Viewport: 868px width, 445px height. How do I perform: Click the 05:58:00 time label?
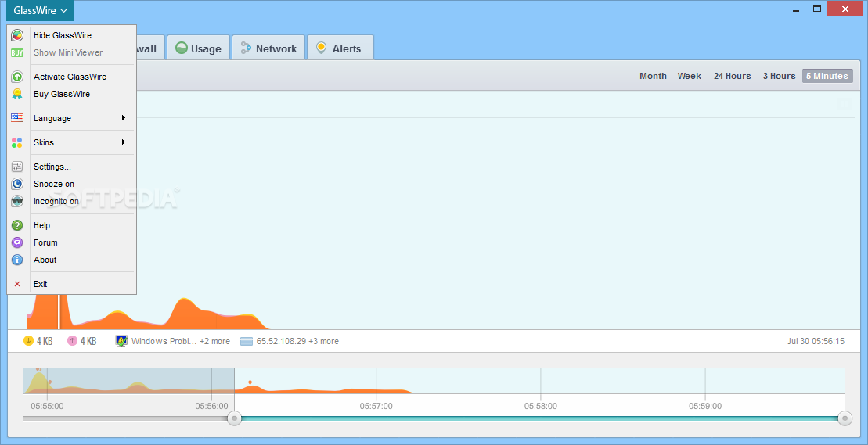click(541, 407)
